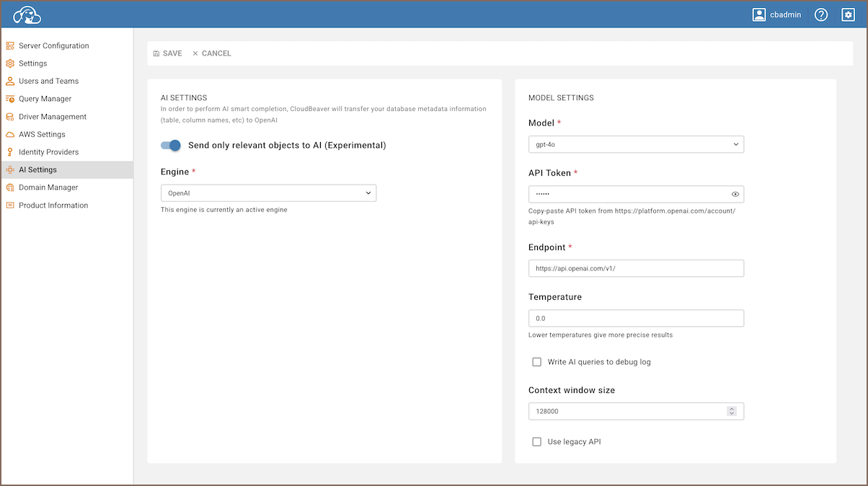868x486 pixels.
Task: Click into the Endpoint URL field
Action: point(636,268)
